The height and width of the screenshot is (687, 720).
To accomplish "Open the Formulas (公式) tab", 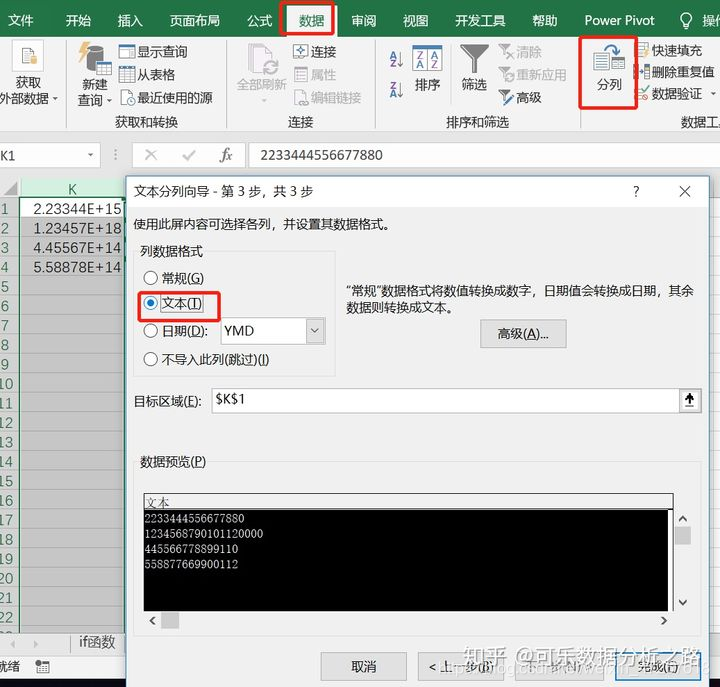I will point(259,20).
